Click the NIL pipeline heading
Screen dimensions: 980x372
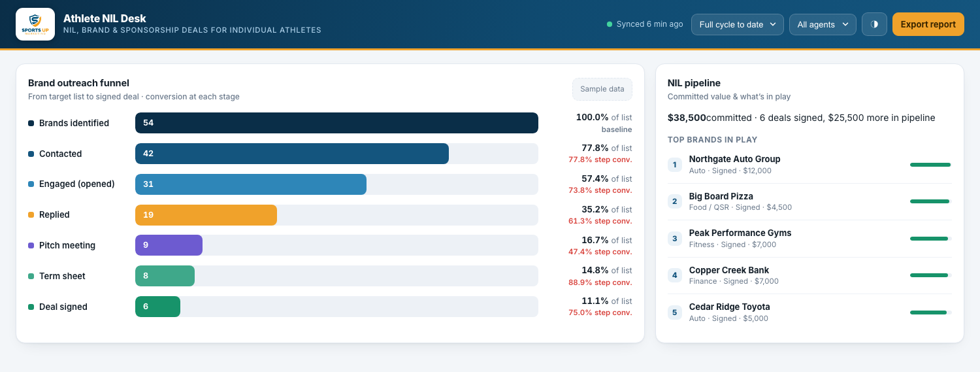[x=694, y=83]
